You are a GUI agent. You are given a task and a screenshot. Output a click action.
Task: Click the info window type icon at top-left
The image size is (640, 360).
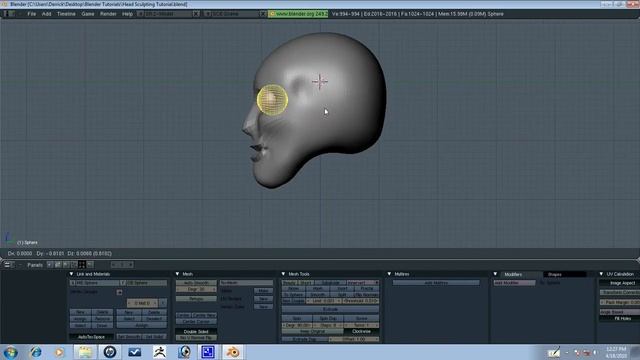click(10, 14)
